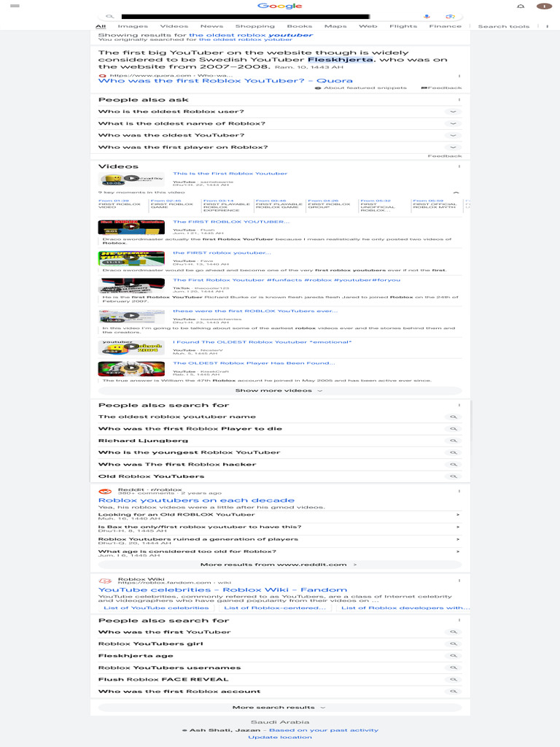This screenshot has height=747, width=560.
Task: Open Reddit result more options dots
Action: click(459, 491)
